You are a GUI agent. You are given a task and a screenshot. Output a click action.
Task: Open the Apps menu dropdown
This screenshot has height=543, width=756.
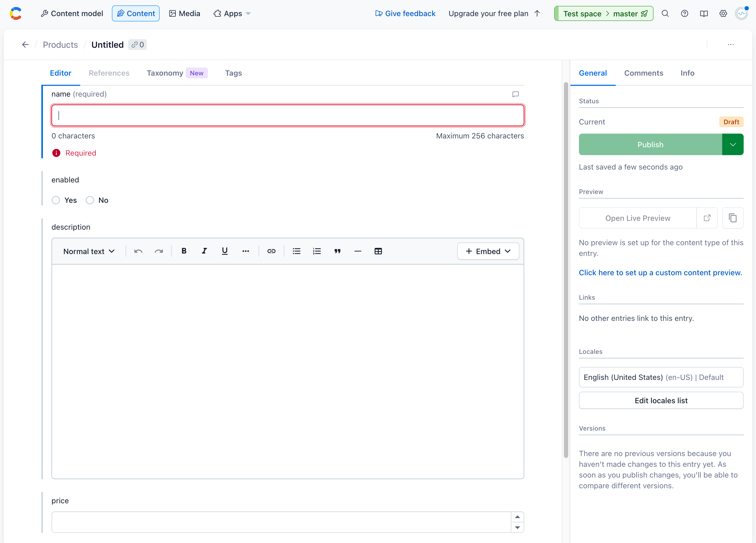click(232, 13)
